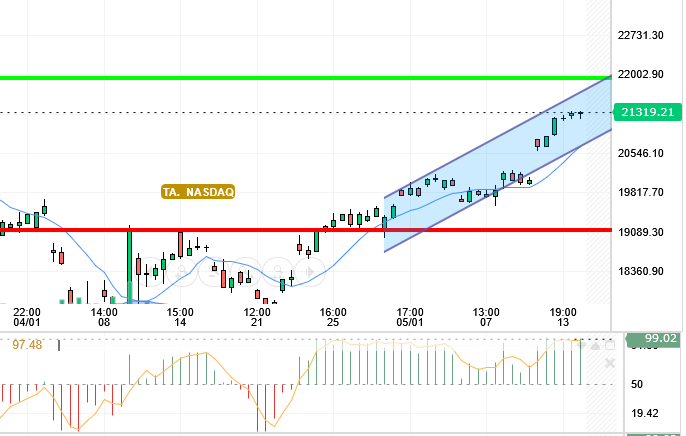Click the magnifier with single arrow control
The image size is (686, 436).
(246, 272)
